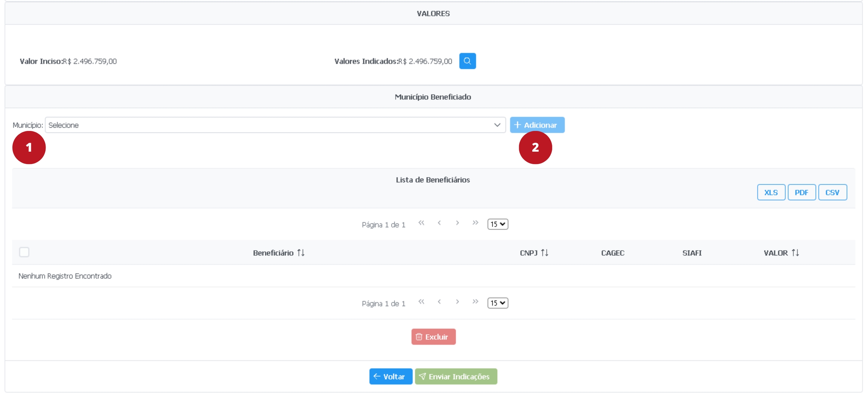Jump to last page in bottom pagination
The image size is (868, 396).
coord(475,302)
